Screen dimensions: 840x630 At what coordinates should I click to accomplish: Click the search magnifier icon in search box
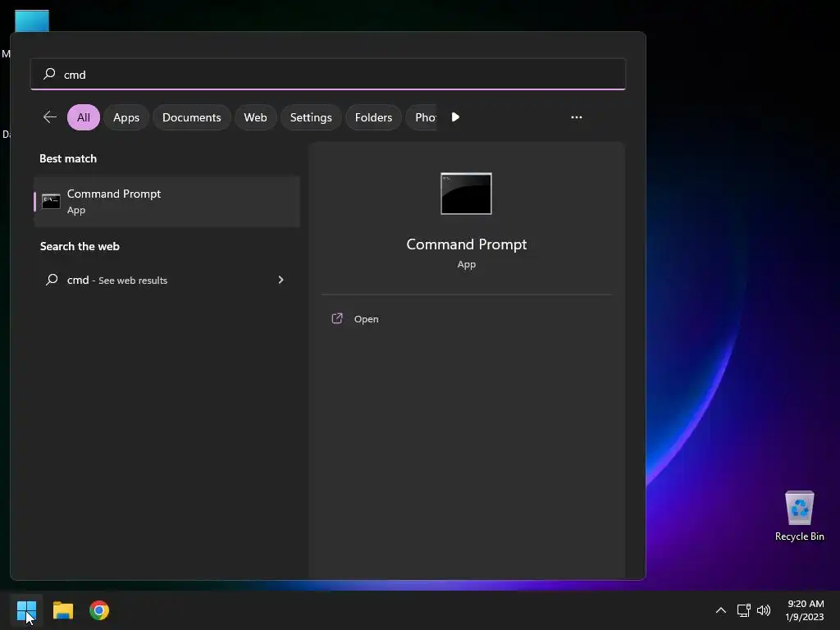point(49,74)
